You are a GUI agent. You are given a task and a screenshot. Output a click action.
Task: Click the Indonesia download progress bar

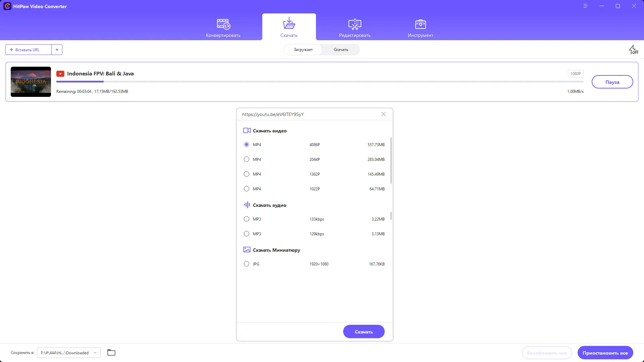[x=320, y=81]
